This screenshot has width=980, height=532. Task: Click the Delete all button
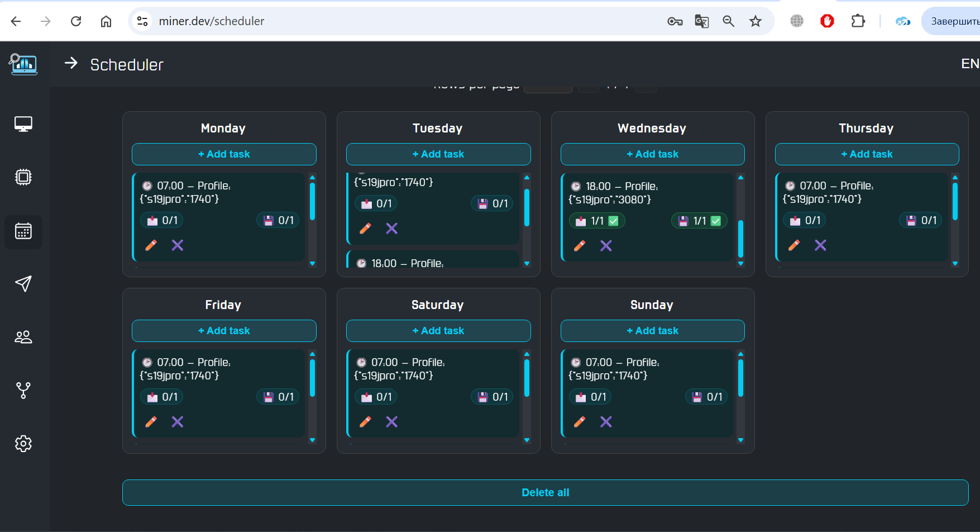tap(546, 492)
